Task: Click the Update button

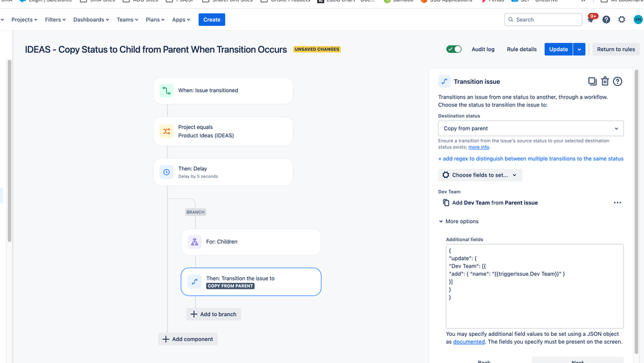Action: pyautogui.click(x=558, y=49)
